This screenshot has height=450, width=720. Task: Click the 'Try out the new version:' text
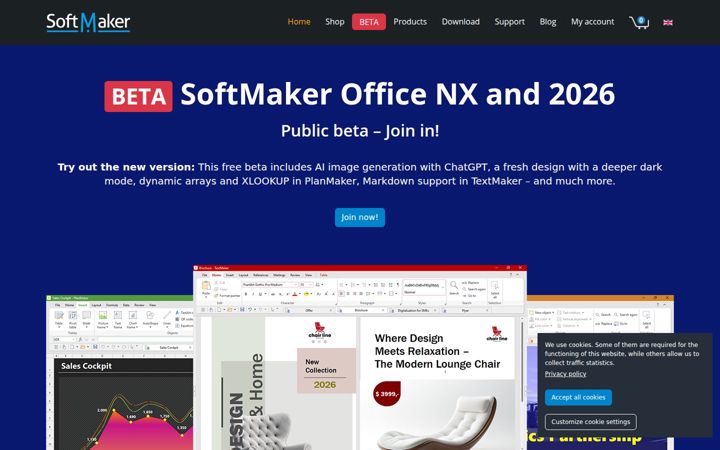[126, 167]
